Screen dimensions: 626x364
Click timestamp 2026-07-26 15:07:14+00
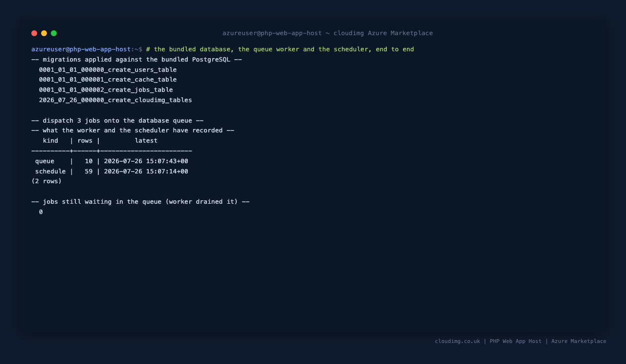(x=146, y=171)
